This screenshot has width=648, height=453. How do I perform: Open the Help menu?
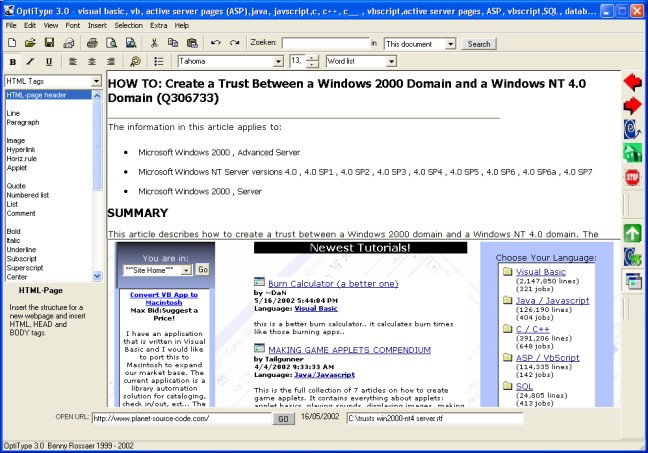tap(181, 25)
